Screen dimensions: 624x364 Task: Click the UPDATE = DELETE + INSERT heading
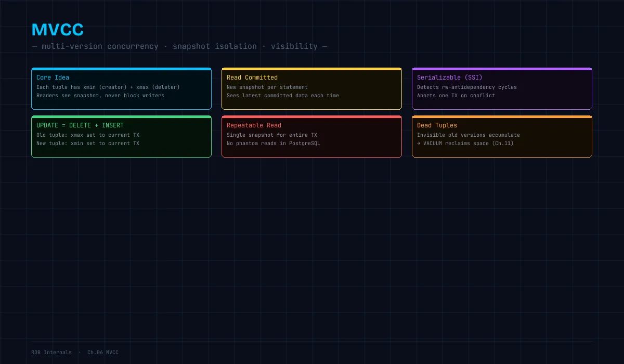(80, 125)
